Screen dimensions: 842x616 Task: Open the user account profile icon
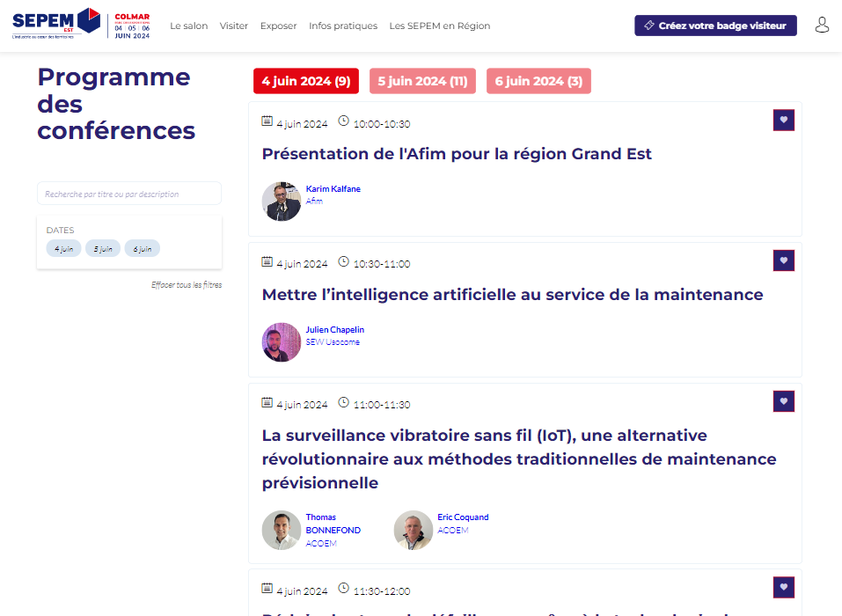point(822,26)
